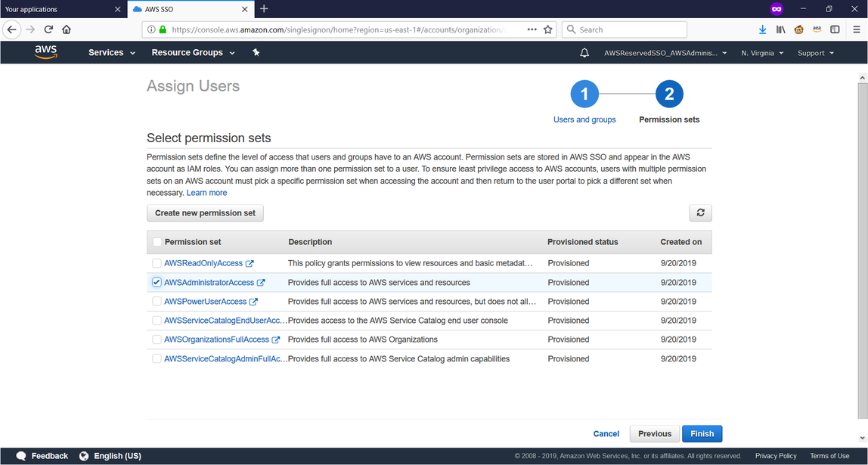Open the AWSReadOnlyAccess permission set link
Viewport: 868px width, 465px height.
coord(203,263)
